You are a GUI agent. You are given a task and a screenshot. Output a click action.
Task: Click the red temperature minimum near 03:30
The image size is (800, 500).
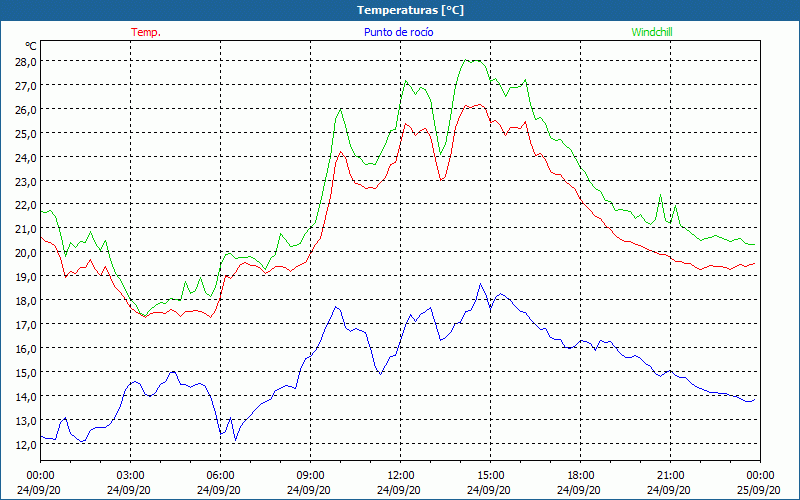click(x=145, y=317)
